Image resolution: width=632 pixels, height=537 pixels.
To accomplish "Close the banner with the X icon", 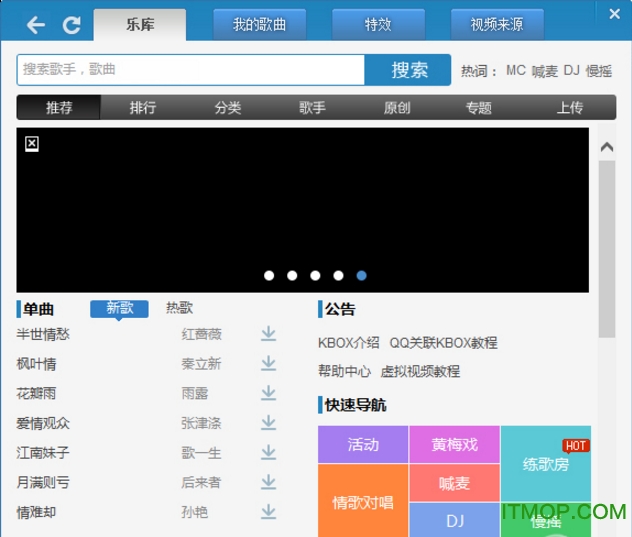I will click(32, 144).
